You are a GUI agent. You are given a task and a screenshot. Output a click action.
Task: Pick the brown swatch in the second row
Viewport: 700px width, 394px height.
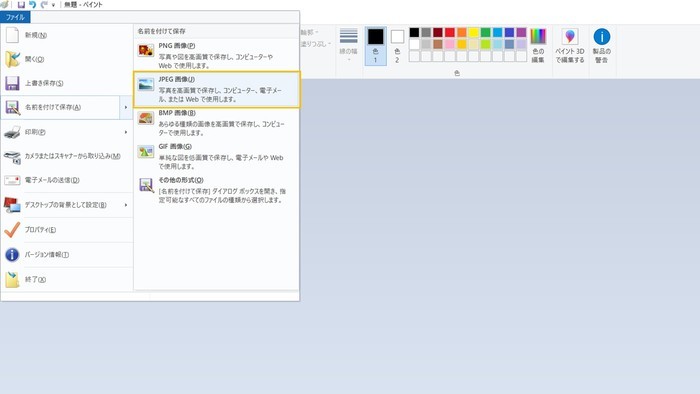click(438, 44)
